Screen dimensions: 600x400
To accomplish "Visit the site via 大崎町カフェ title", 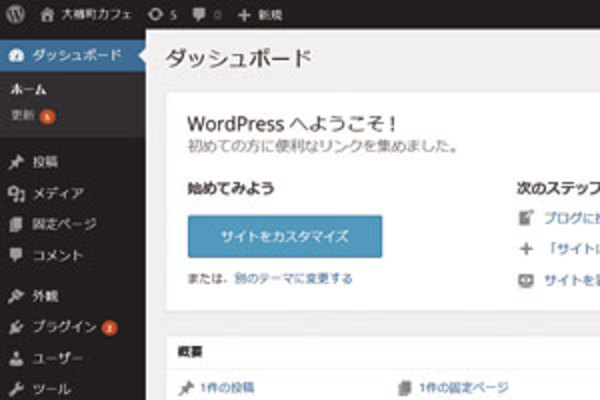I will 96,15.
